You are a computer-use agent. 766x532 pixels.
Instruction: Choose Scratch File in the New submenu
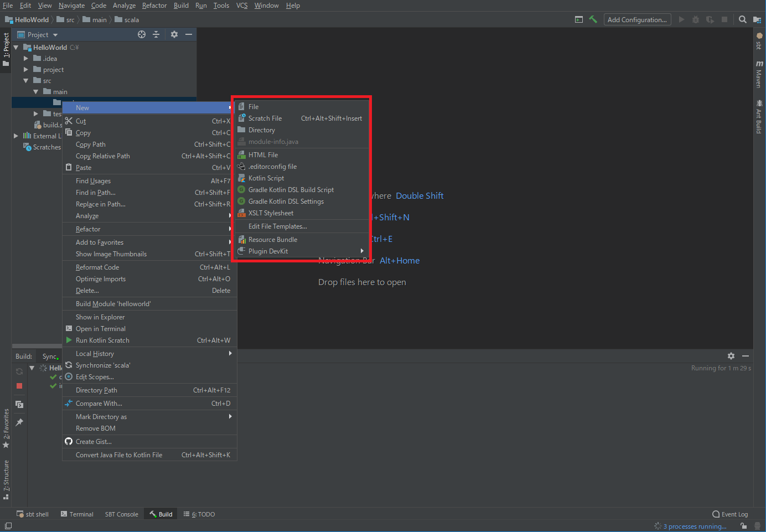(x=302, y=118)
